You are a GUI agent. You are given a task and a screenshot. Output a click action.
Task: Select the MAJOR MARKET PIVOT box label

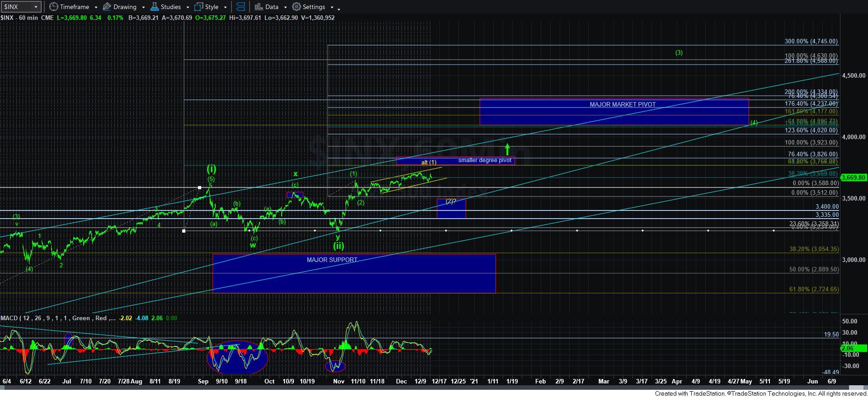point(623,104)
